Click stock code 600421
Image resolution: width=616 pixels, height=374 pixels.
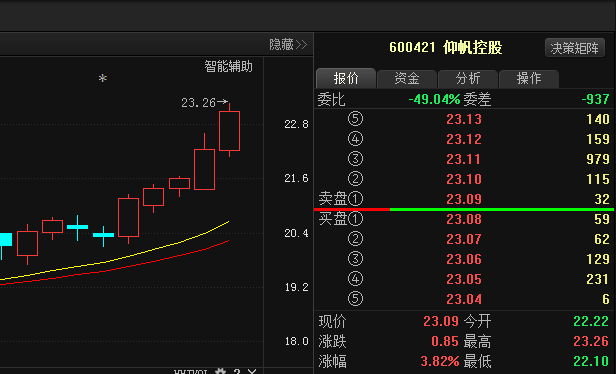coord(412,48)
